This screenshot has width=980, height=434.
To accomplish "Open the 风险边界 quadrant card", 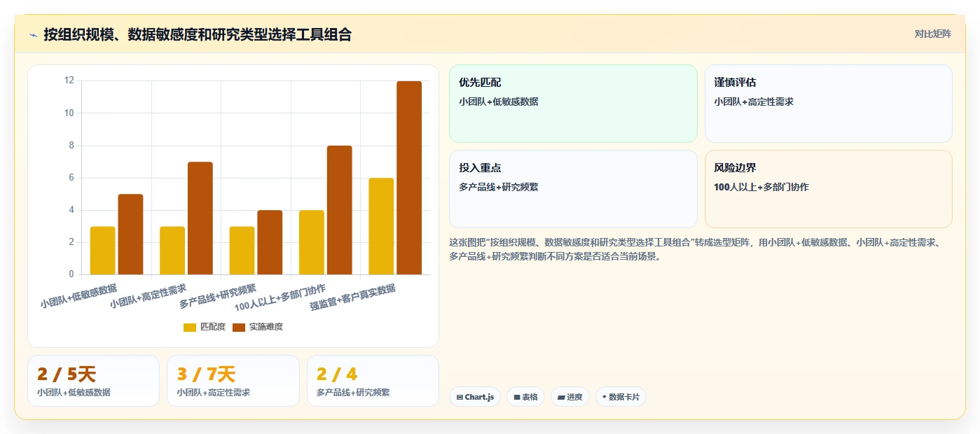I will pyautogui.click(x=828, y=189).
